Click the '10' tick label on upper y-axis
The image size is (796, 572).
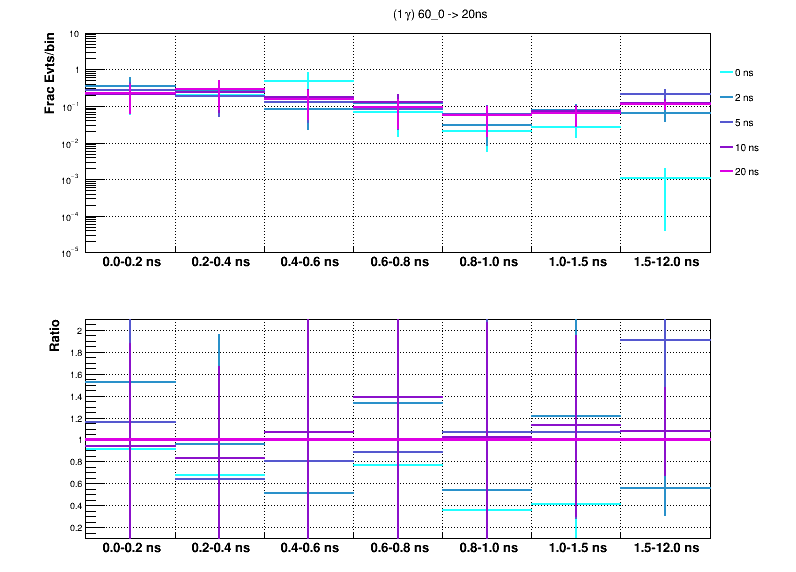click(x=74, y=34)
